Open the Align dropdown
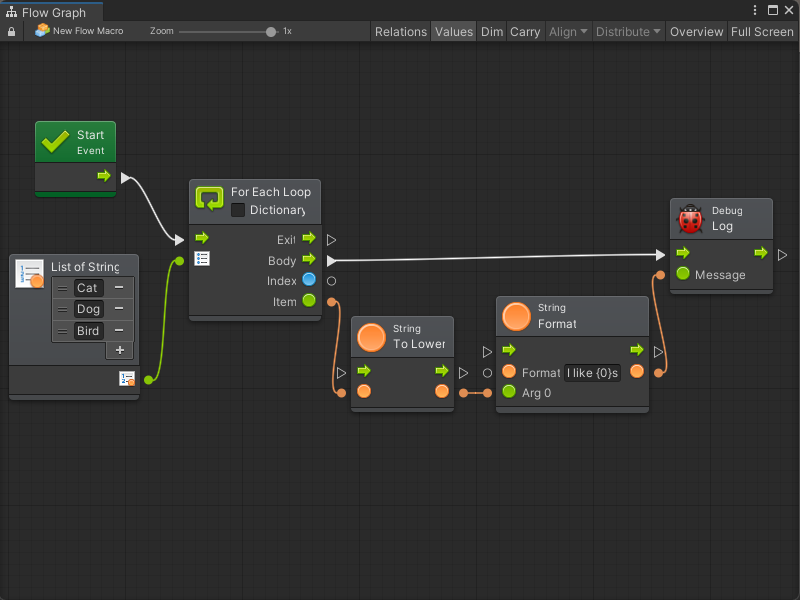 click(567, 32)
